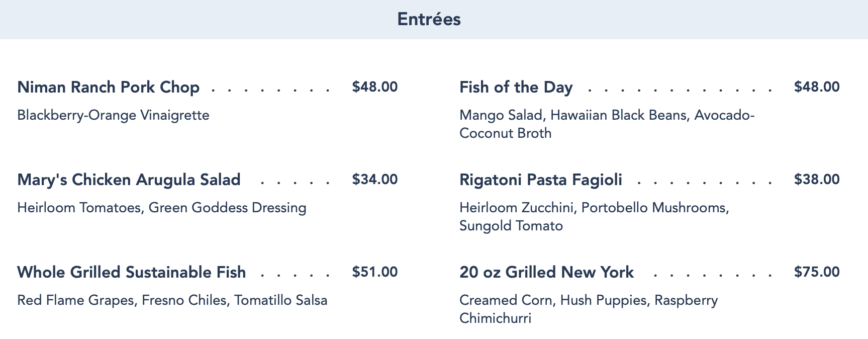
Task: Select the Niman Ranch Pork Chop title
Action: pyautogui.click(x=108, y=87)
